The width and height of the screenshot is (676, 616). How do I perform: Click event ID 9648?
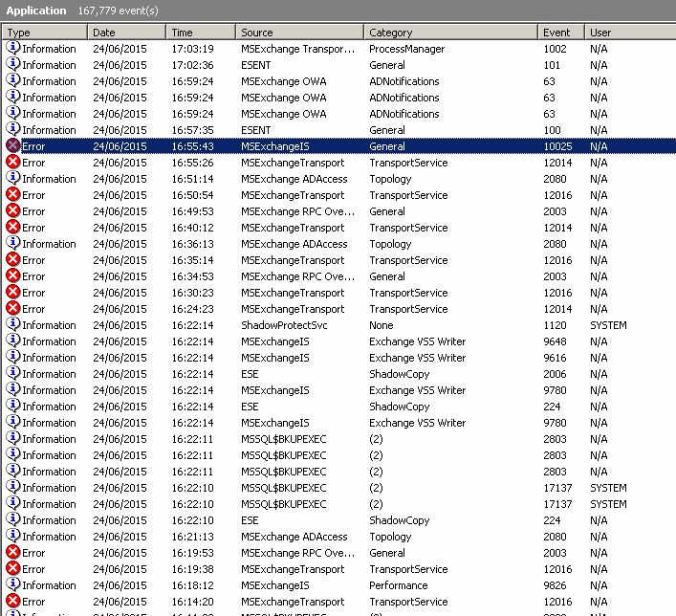(x=555, y=341)
